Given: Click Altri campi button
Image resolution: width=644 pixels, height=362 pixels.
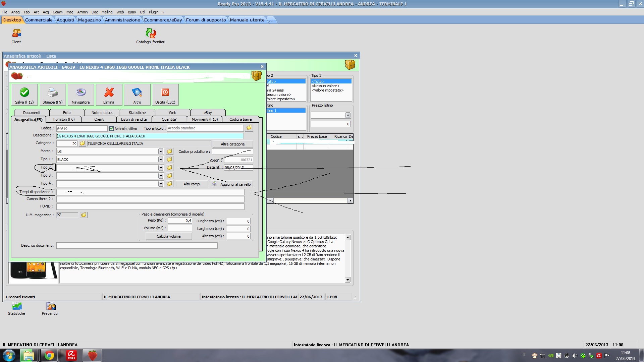Looking at the screenshot, I should click(192, 184).
